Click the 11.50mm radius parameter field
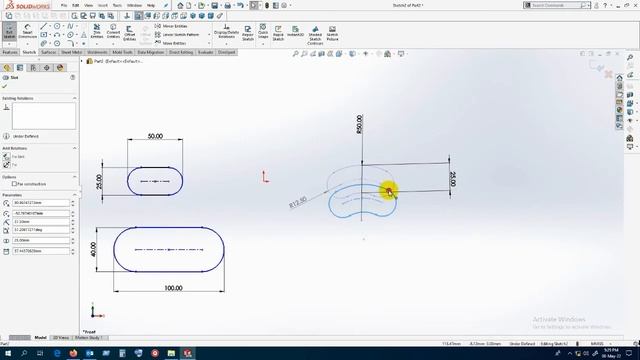640x360 pixels. 41,222
